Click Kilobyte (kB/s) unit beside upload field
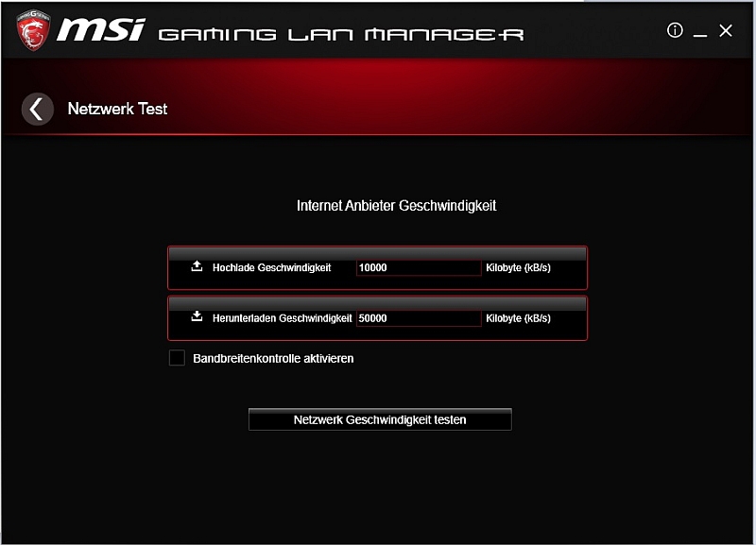Image resolution: width=756 pixels, height=545 pixels. (x=518, y=268)
